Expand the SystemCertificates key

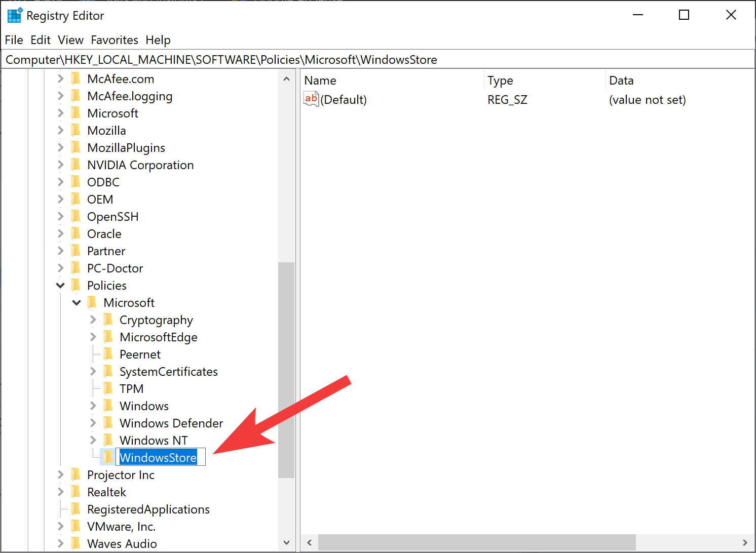pyautogui.click(x=93, y=371)
